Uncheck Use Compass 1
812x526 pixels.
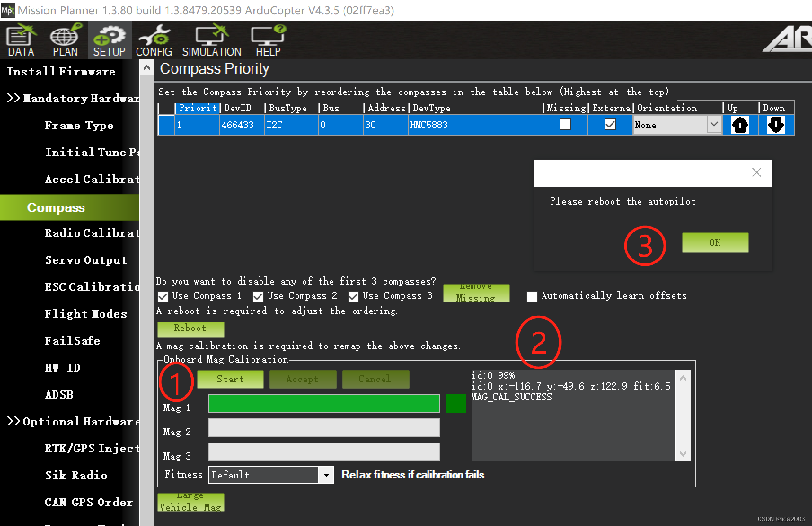pyautogui.click(x=163, y=296)
